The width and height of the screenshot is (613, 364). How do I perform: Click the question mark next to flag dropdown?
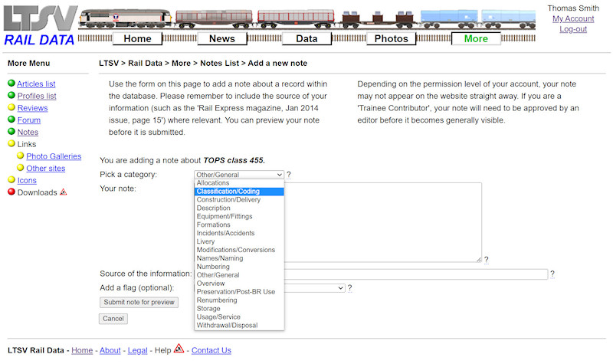(x=350, y=288)
